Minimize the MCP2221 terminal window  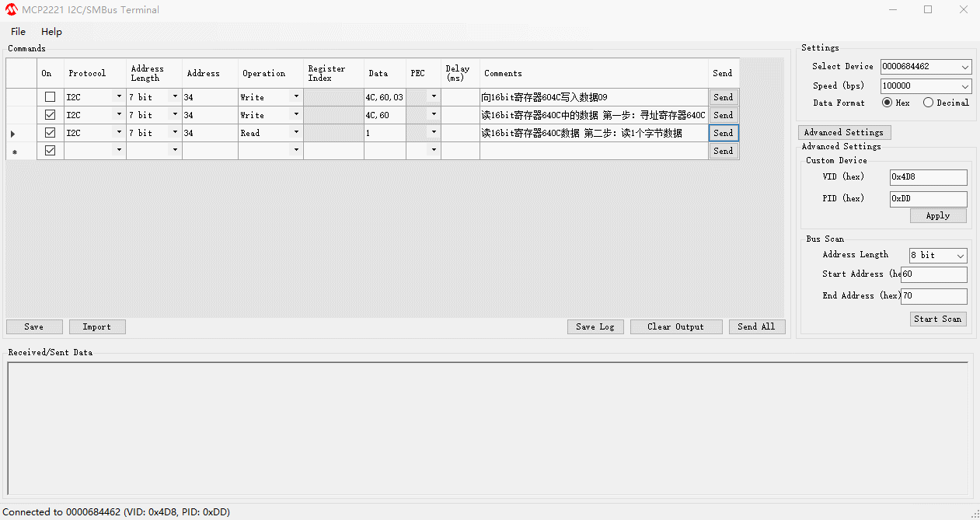(x=892, y=10)
